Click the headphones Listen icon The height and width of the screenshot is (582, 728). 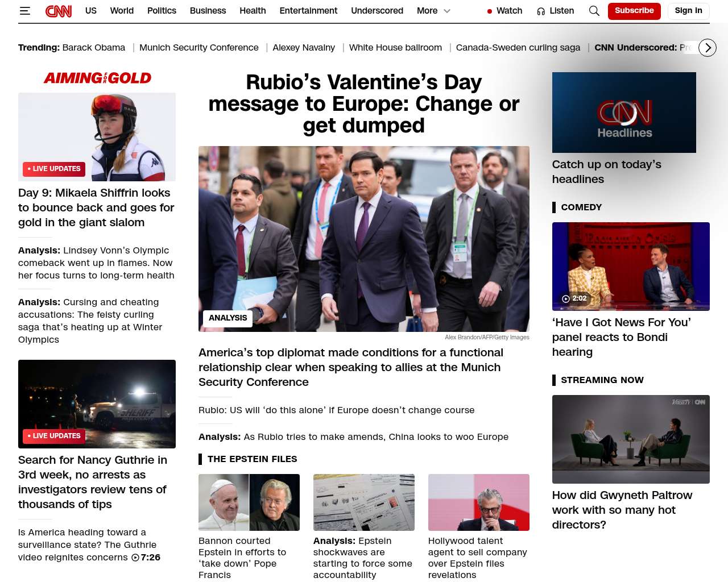[541, 11]
